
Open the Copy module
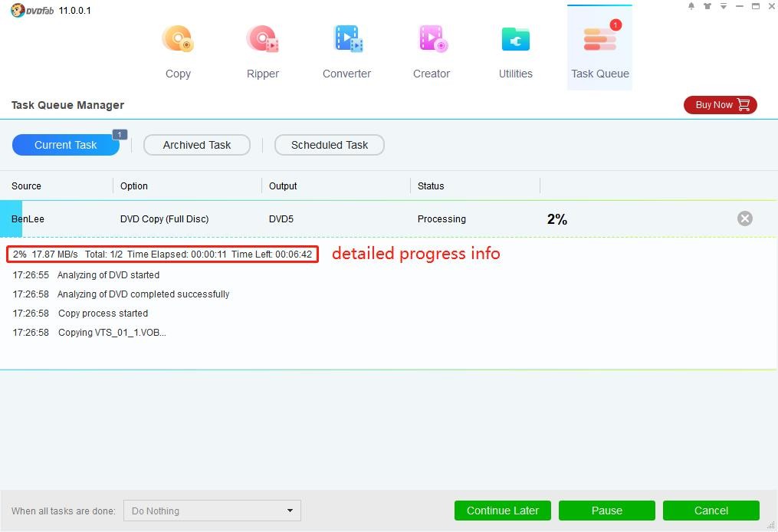[x=178, y=51]
